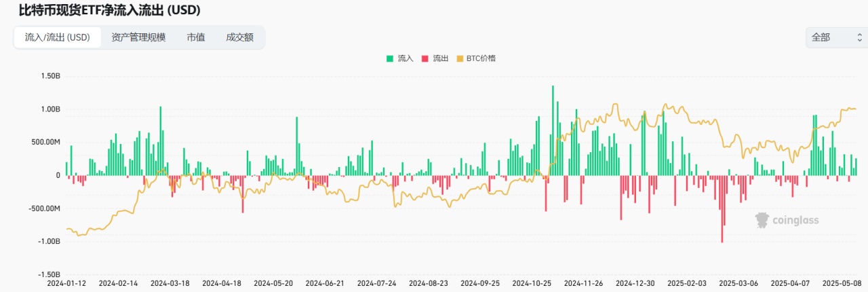The width and height of the screenshot is (868, 292).
Task: Click the 2024-01-12 date label
Action: click(x=66, y=283)
